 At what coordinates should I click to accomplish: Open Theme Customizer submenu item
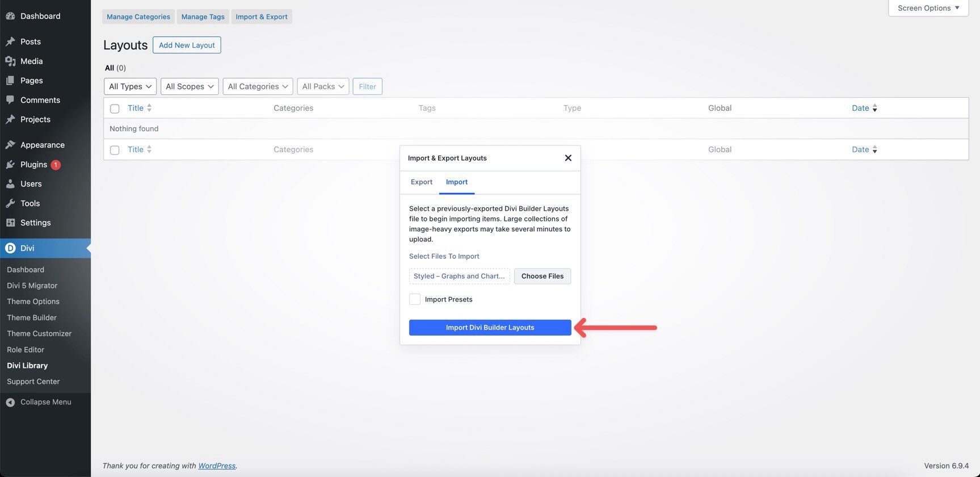coord(39,333)
